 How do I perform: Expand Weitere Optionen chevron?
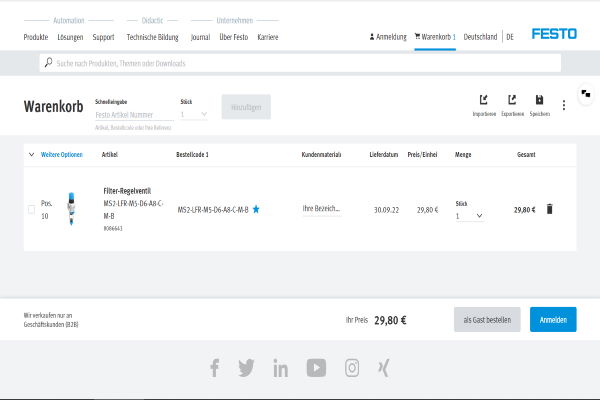click(x=31, y=155)
